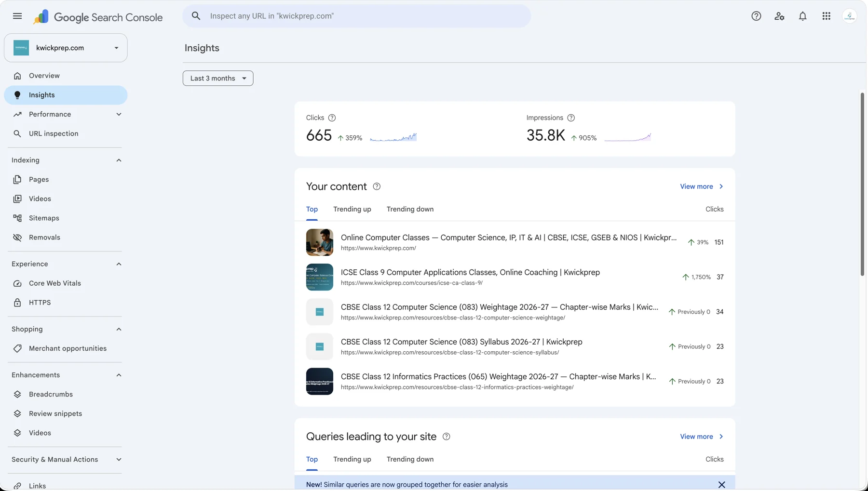The width and height of the screenshot is (868, 491).
Task: Click the 35.8K impressions value
Action: (x=545, y=135)
